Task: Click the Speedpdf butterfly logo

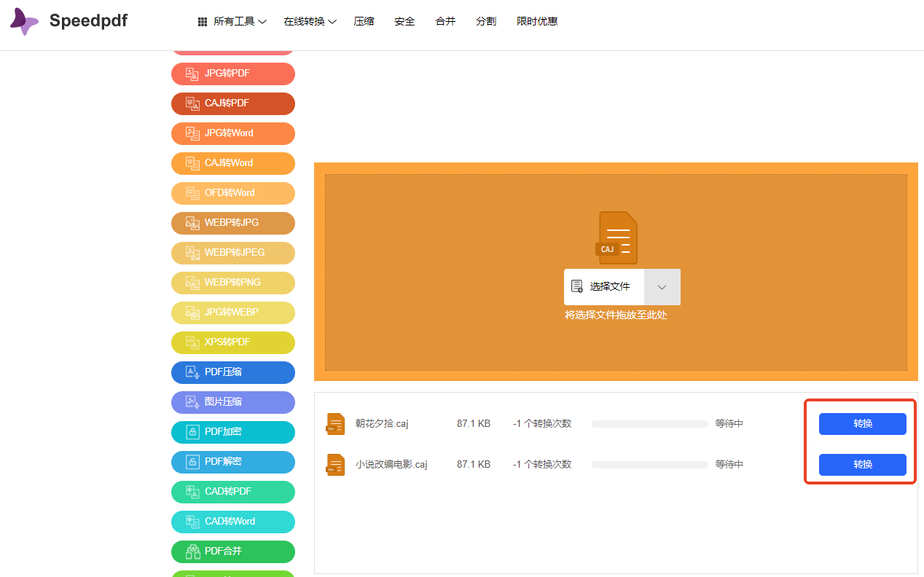Action: (23, 21)
